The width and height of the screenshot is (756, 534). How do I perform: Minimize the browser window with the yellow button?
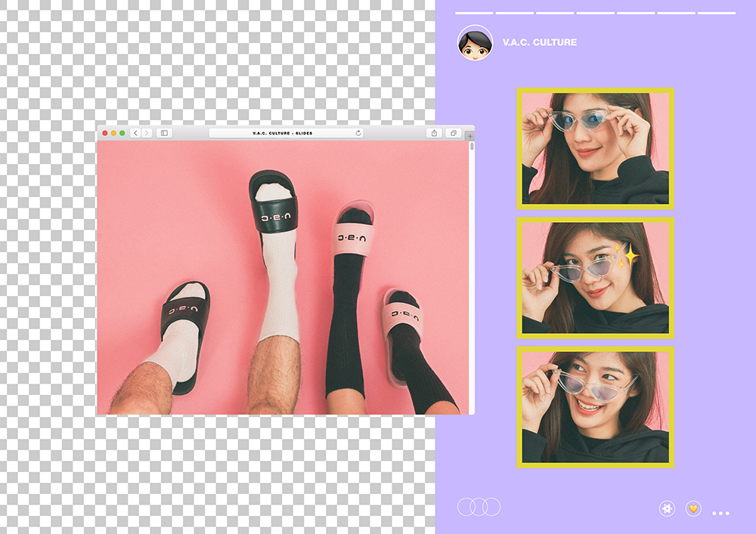coord(113,134)
